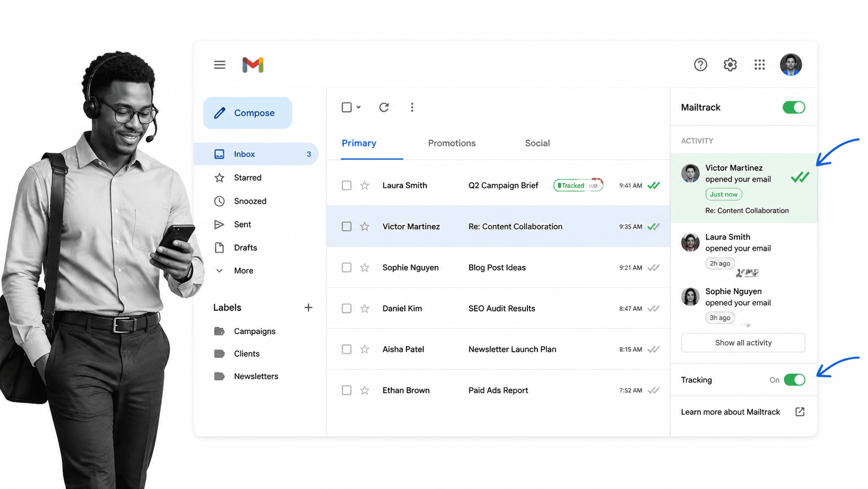Refresh the inbox

tap(384, 107)
